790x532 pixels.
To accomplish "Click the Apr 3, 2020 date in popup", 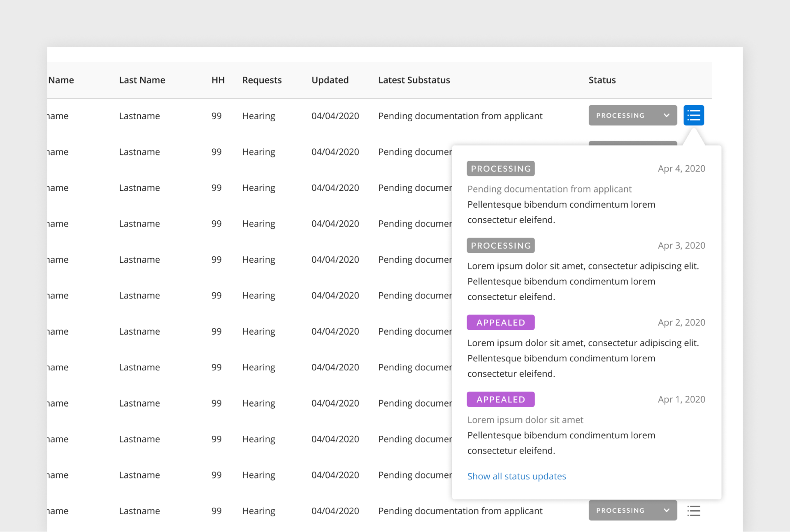I will point(681,245).
